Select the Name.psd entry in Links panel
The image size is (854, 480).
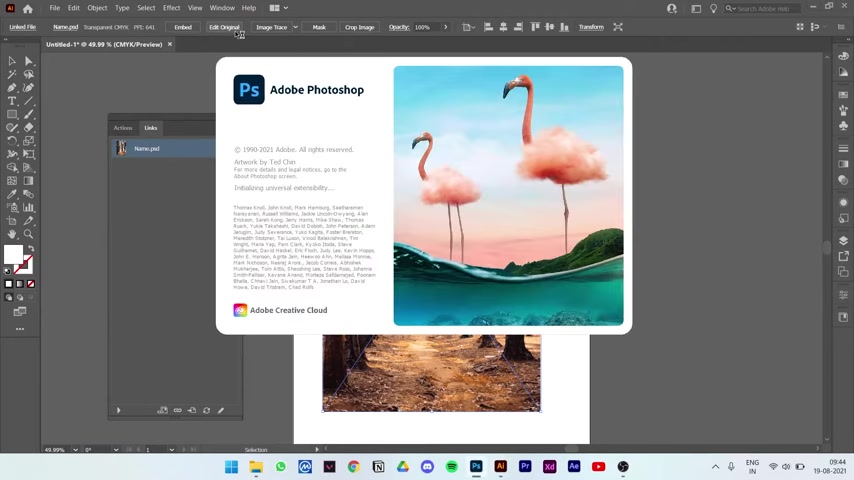point(147,149)
